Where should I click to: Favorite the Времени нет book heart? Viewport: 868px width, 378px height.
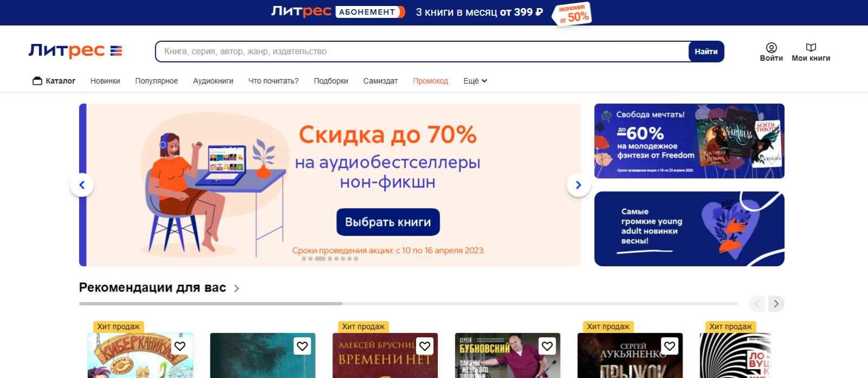click(x=425, y=346)
